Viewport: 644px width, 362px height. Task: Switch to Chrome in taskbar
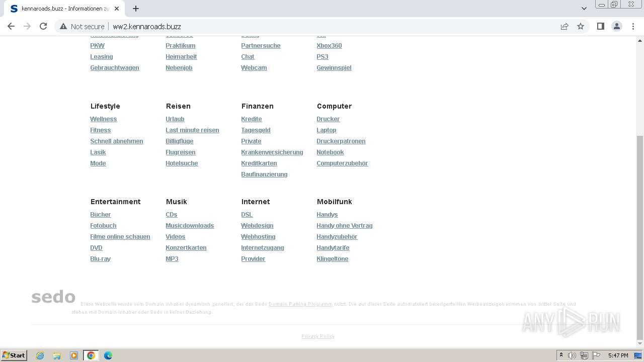click(91, 355)
